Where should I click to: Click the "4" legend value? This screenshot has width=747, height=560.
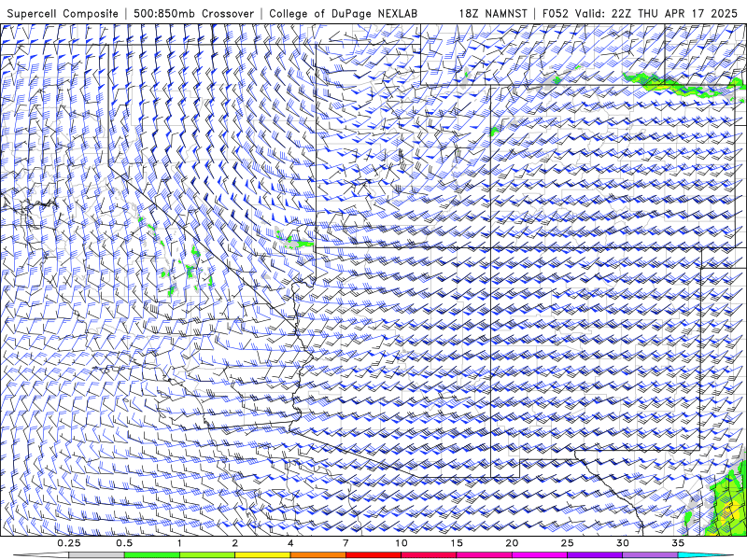click(290, 543)
